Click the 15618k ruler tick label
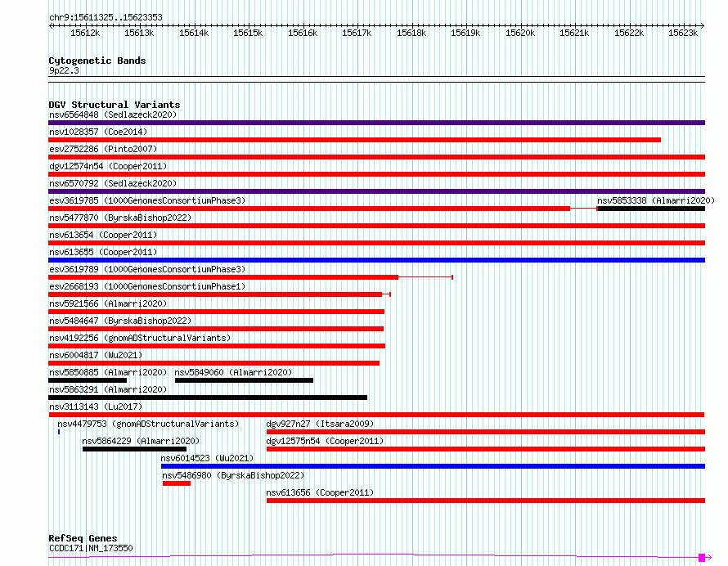728x566 pixels. pos(411,33)
